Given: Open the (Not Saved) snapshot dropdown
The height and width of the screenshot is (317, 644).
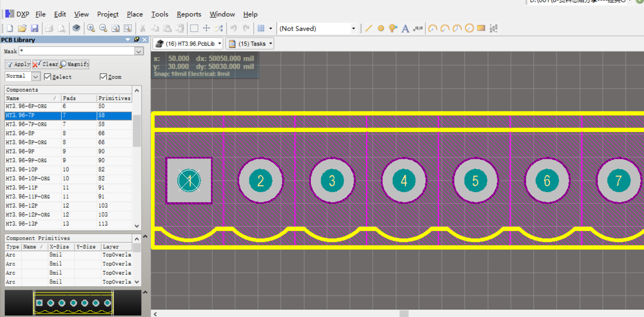Looking at the screenshot, I should (x=353, y=28).
